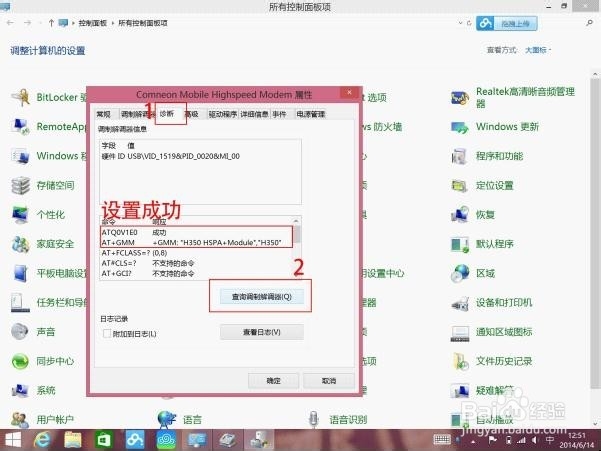Switch to the 常规 tab

point(103,114)
